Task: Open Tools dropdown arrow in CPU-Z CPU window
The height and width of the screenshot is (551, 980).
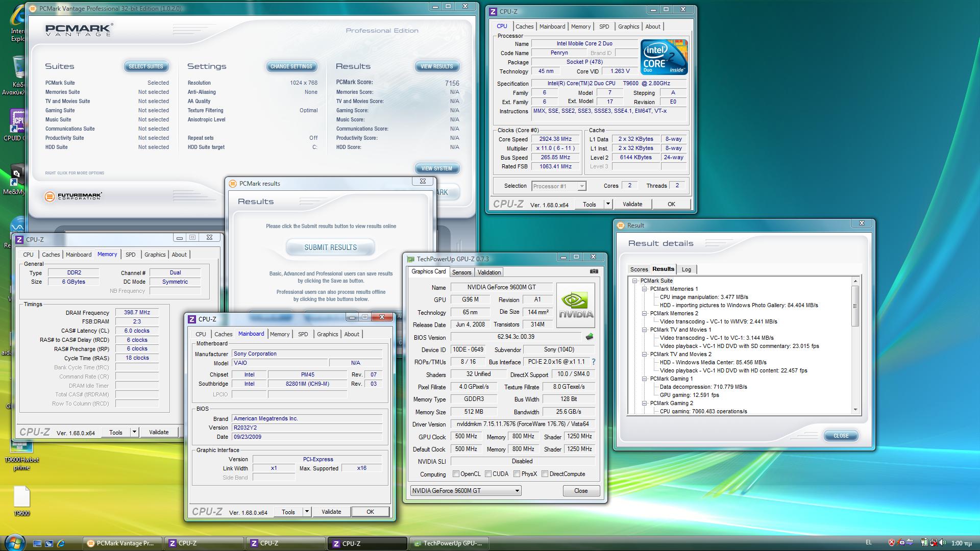Action: pyautogui.click(x=607, y=204)
